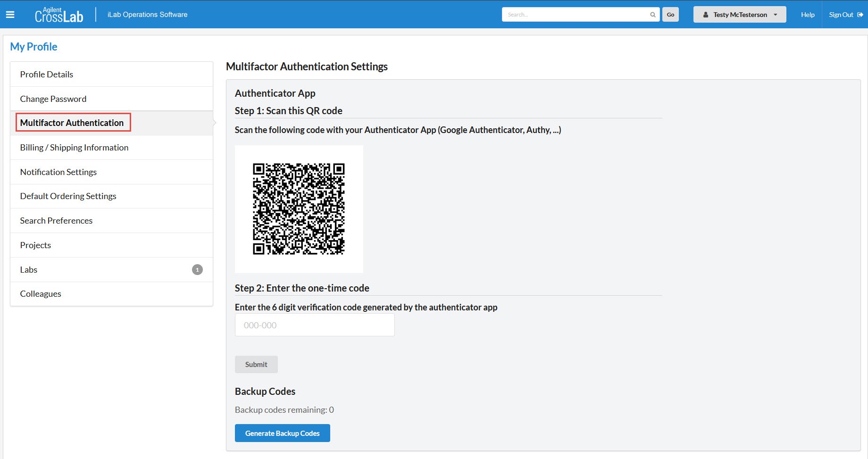The height and width of the screenshot is (459, 868).
Task: Select Multifactor Authentication in sidebar
Action: coord(72,123)
